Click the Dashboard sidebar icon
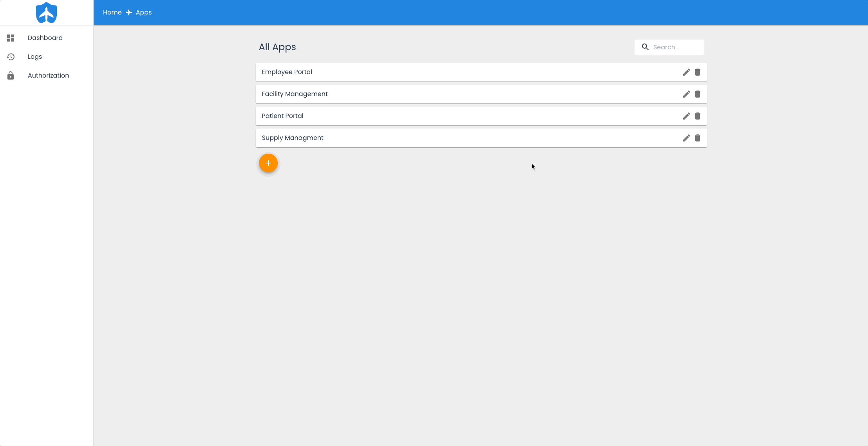 point(10,38)
